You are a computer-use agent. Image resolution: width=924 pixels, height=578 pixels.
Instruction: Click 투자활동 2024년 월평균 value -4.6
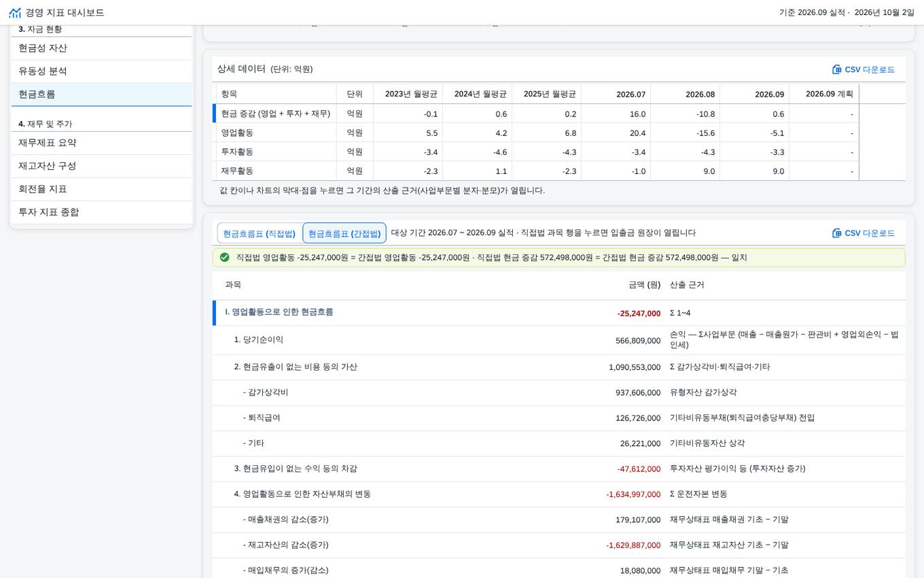tap(477, 152)
